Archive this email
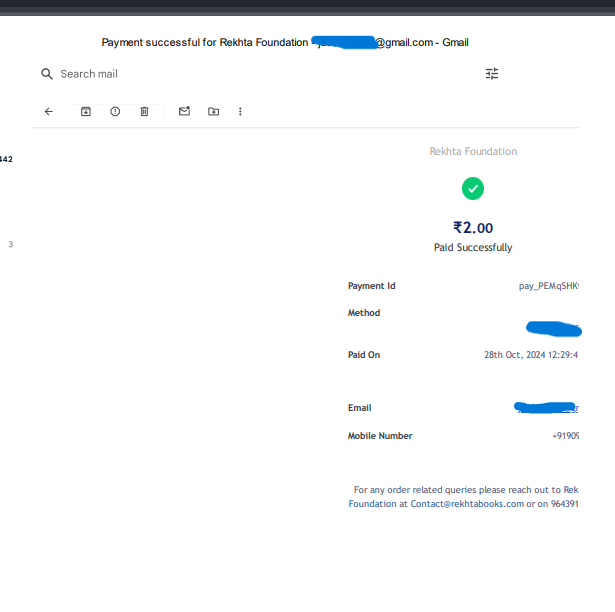Viewport: 615px width, 612px height. 86,111
